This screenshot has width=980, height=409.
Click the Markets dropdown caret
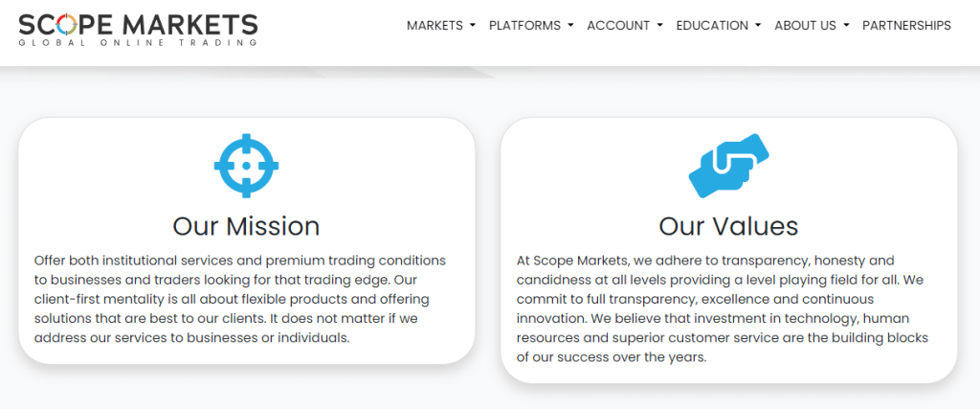[x=473, y=26]
